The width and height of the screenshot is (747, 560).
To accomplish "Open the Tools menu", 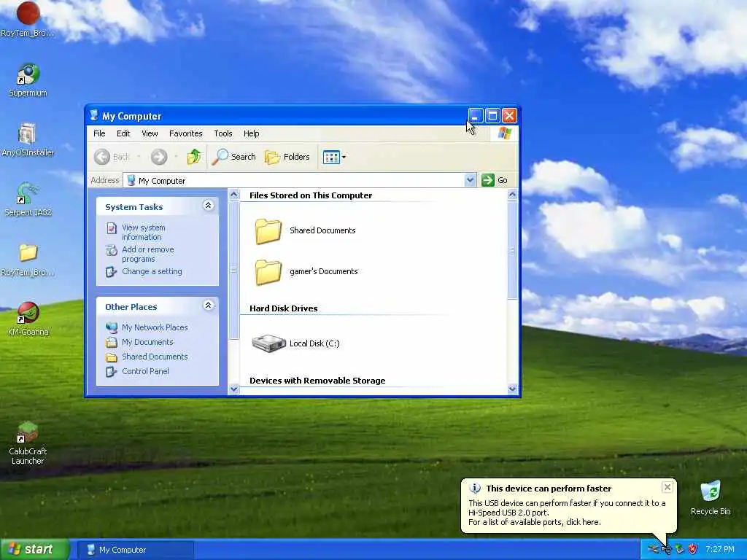I will coord(223,133).
